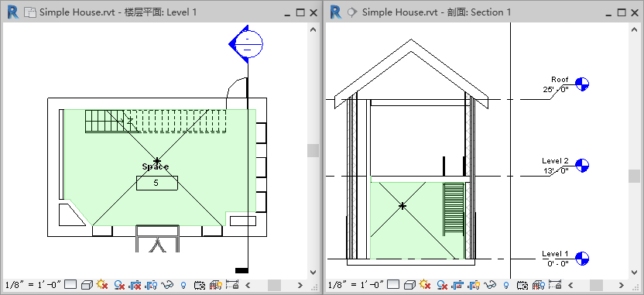Screen dimensions: 644x295
Task: Select the front door in the floor plan
Action: click(x=158, y=238)
